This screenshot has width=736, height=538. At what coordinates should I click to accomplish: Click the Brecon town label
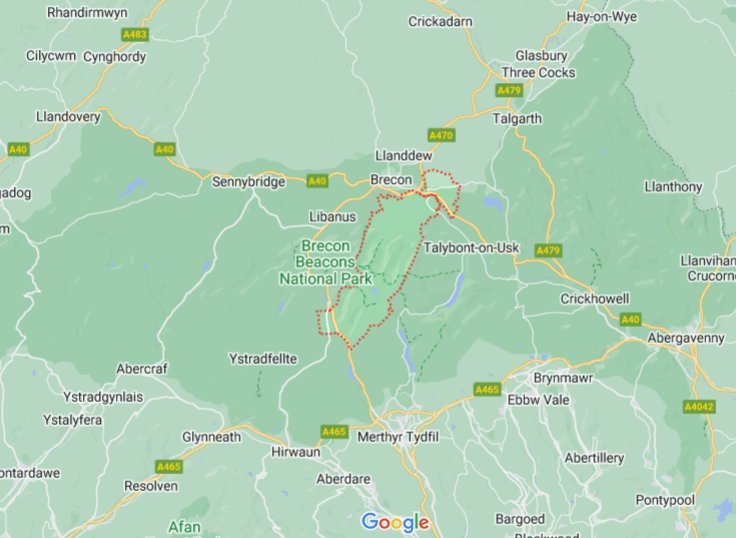click(x=391, y=180)
